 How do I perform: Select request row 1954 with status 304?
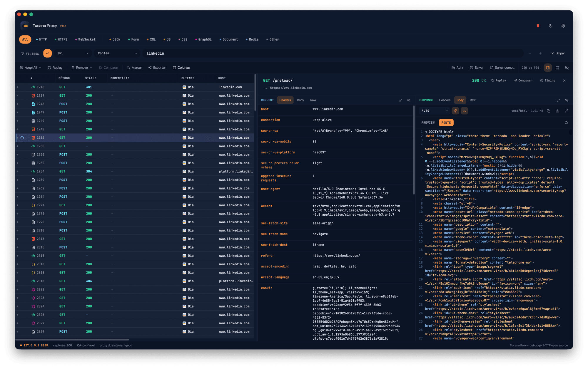coord(135,172)
